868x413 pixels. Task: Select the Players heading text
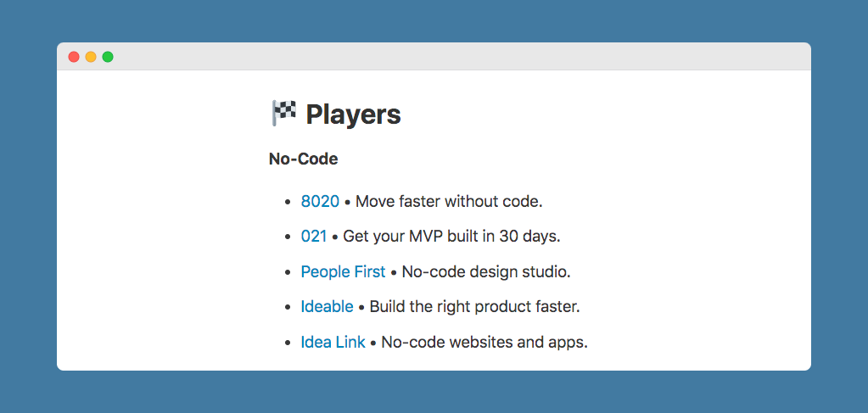pyautogui.click(x=353, y=114)
